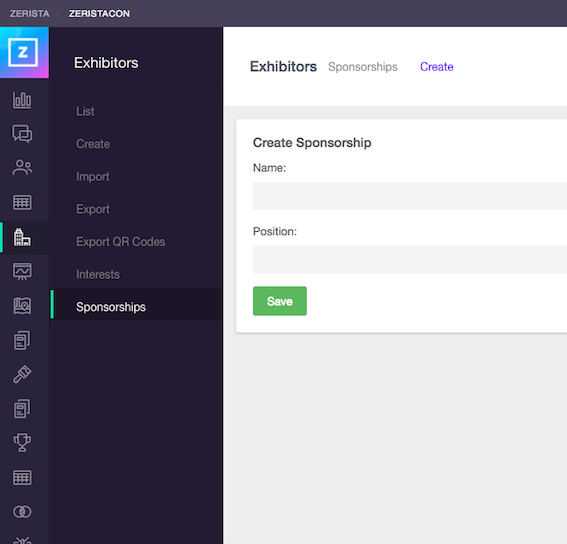
Task: Open the bar chart analytics sidebar icon
Action: click(x=22, y=100)
